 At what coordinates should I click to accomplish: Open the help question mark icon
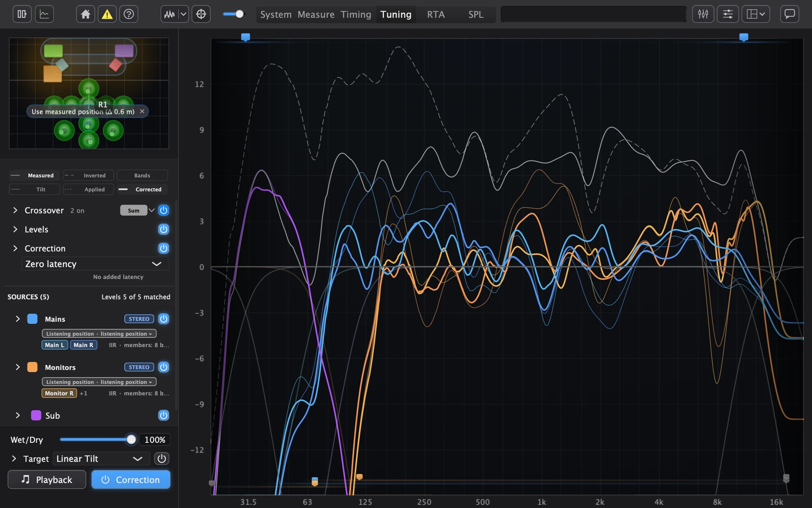coord(129,14)
